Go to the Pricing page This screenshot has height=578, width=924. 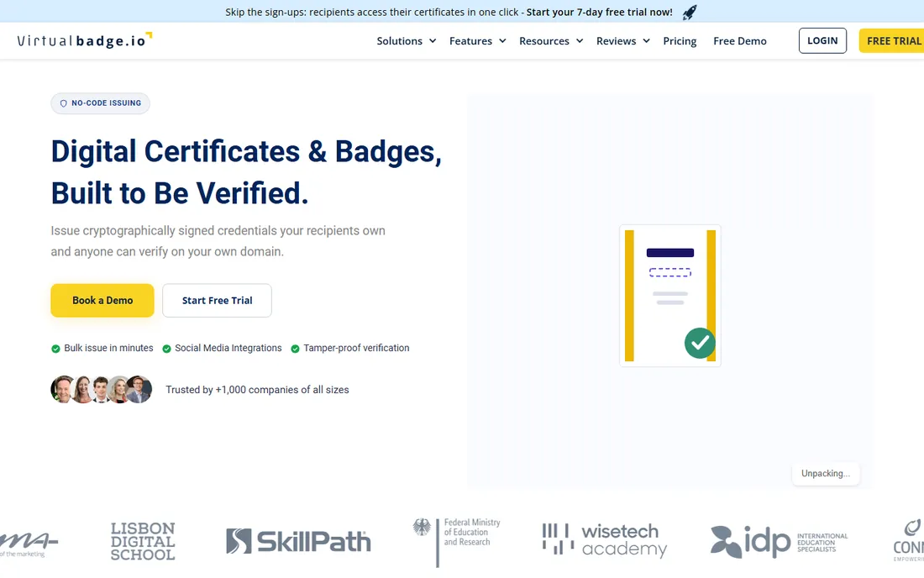coord(680,41)
